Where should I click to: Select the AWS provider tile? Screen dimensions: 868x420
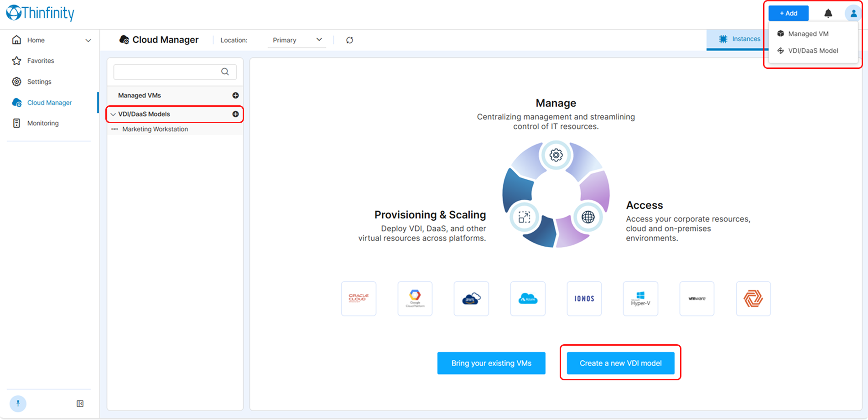pyautogui.click(x=471, y=299)
